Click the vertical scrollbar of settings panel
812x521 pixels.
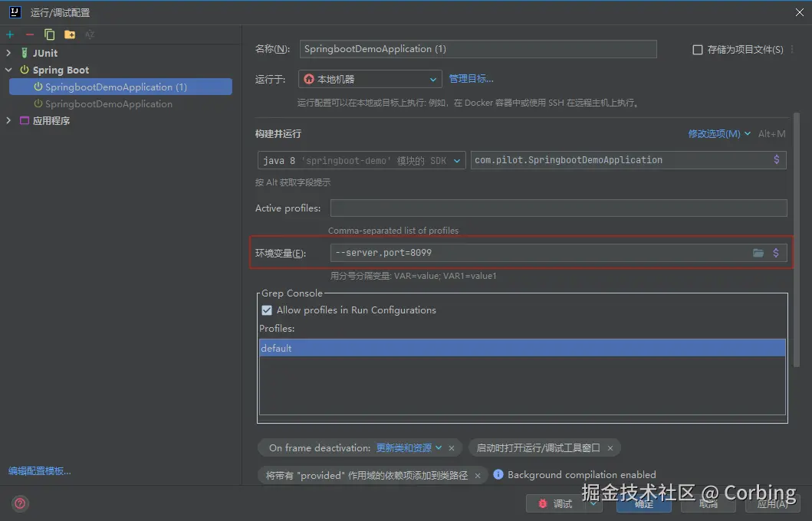click(797, 240)
